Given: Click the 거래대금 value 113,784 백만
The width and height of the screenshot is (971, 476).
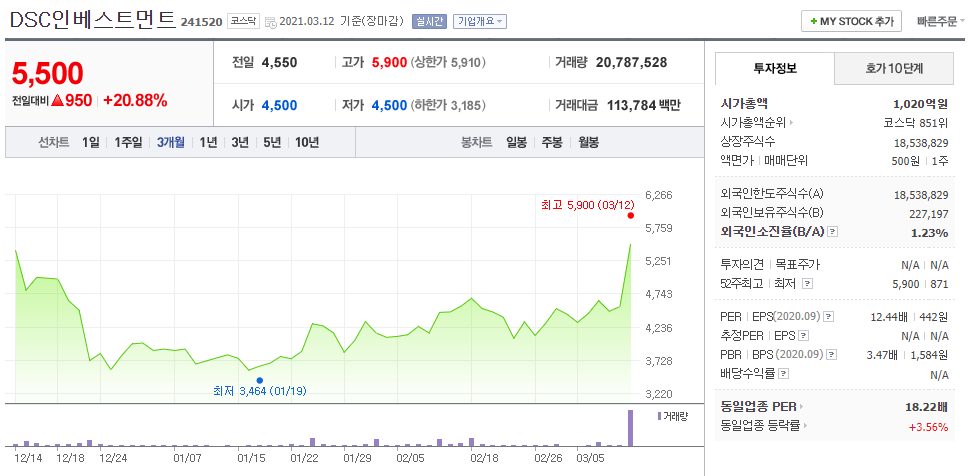Looking at the screenshot, I should pos(643,105).
